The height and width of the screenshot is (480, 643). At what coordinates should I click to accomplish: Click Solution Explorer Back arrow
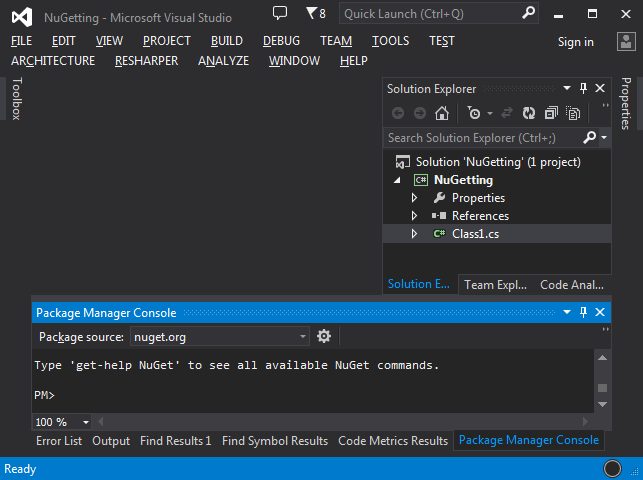[x=398, y=113]
